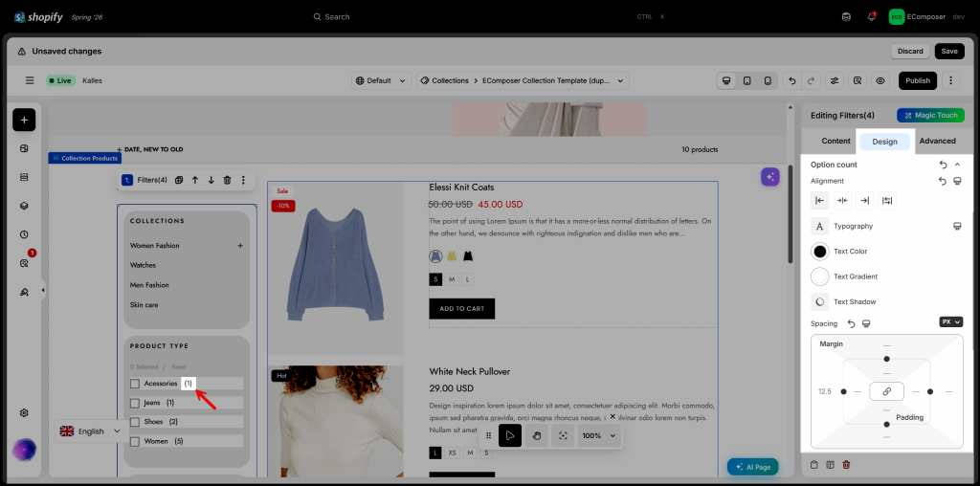Undo the last change in top toolbar
Image resolution: width=980 pixels, height=486 pixels.
point(792,80)
